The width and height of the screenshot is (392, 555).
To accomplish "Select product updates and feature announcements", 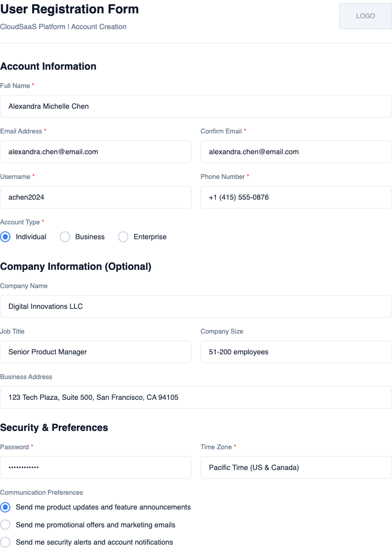I will coord(5,507).
